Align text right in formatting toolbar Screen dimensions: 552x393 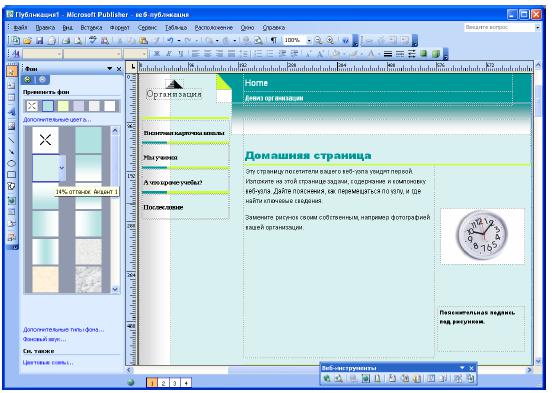tap(219, 54)
